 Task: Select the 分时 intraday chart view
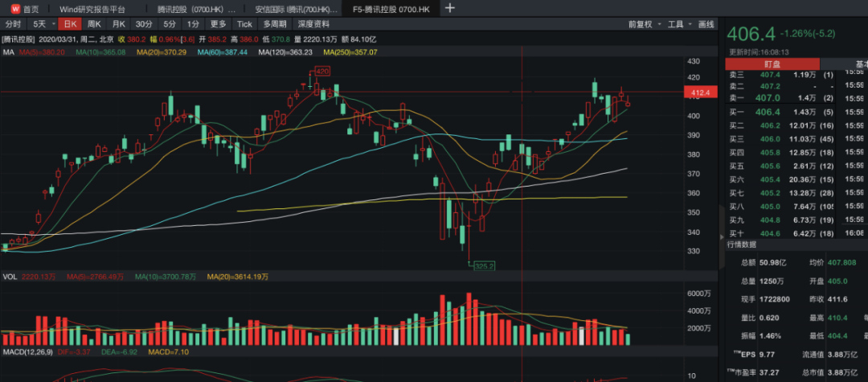[14, 24]
